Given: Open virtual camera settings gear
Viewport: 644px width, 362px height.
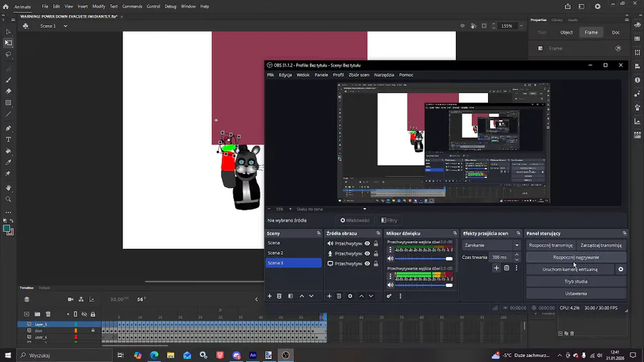Looking at the screenshot, I should pyautogui.click(x=620, y=269).
